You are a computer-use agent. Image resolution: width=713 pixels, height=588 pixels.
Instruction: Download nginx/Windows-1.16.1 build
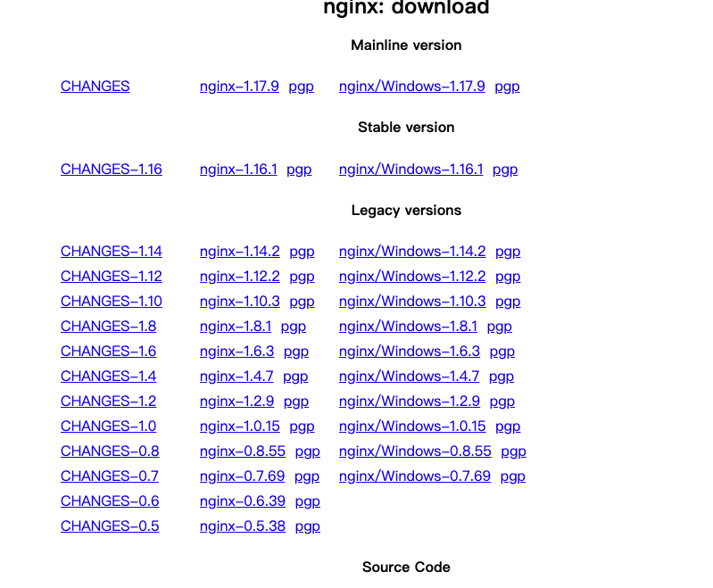(411, 170)
